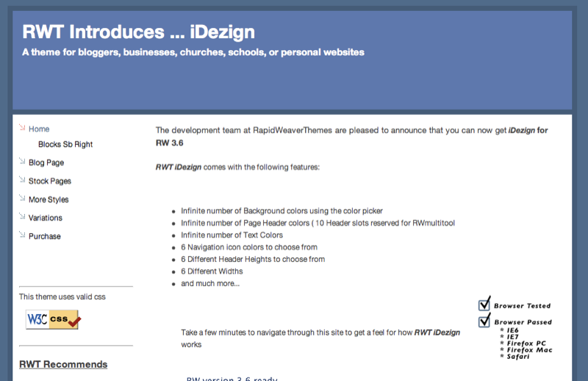This screenshot has height=381, width=588.
Task: Click the "This theme uses valid css" text
Action: pos(62,296)
